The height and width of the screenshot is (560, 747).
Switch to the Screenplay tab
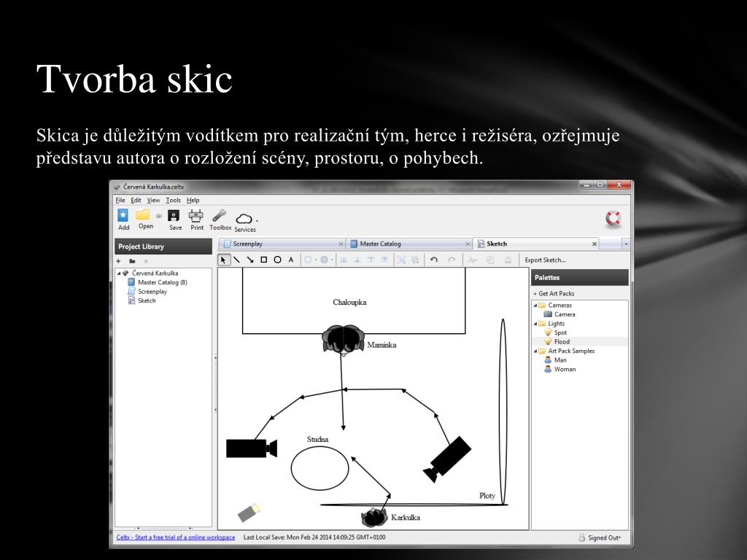point(281,244)
